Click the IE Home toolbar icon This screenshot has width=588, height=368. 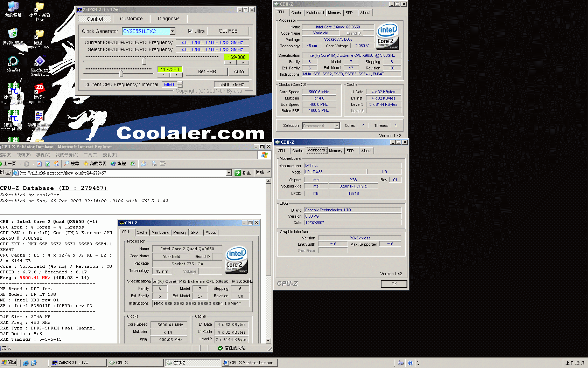point(56,164)
